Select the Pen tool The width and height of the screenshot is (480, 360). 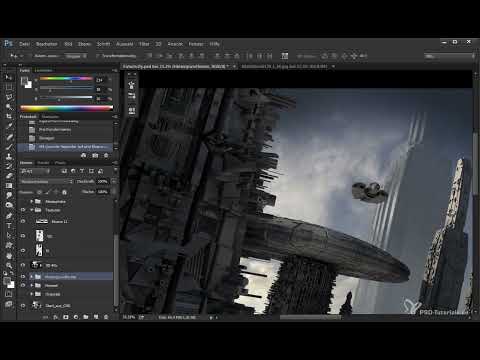(9, 216)
